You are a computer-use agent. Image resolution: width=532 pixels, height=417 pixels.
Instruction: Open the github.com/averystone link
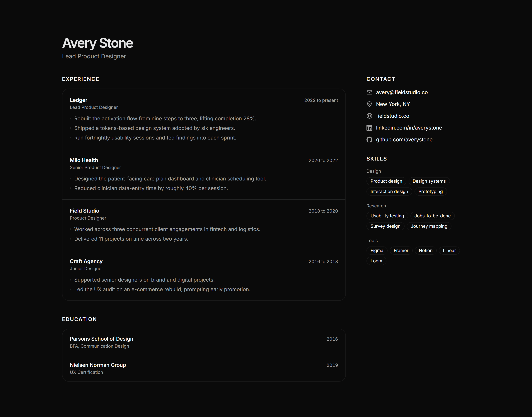(x=404, y=140)
